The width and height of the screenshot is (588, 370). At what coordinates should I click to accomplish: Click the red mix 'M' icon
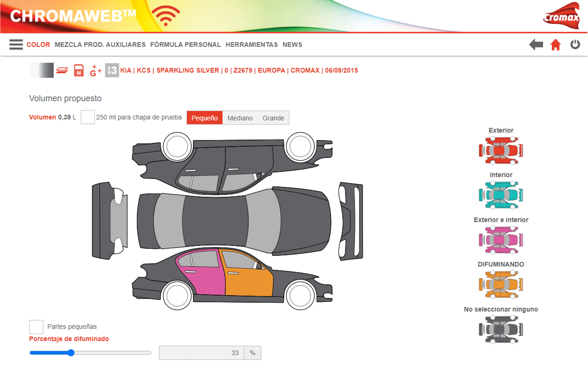pos(79,70)
